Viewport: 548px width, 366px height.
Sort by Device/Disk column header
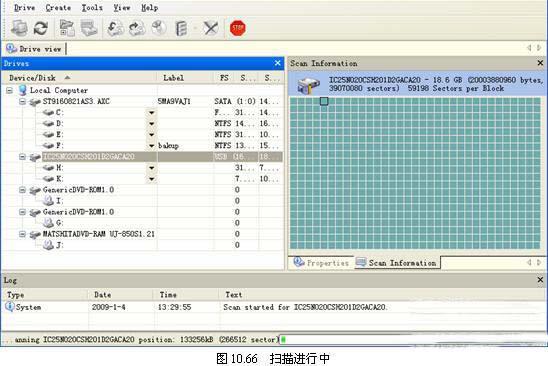79,78
